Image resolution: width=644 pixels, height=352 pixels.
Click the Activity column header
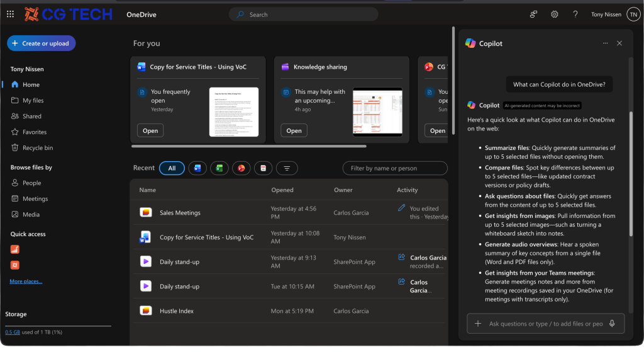coord(407,190)
